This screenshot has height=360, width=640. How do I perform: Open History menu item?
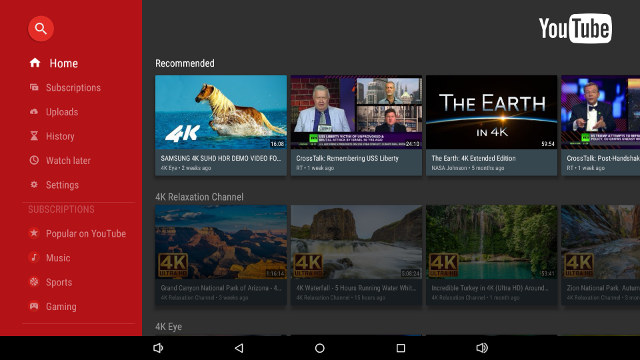(x=60, y=136)
